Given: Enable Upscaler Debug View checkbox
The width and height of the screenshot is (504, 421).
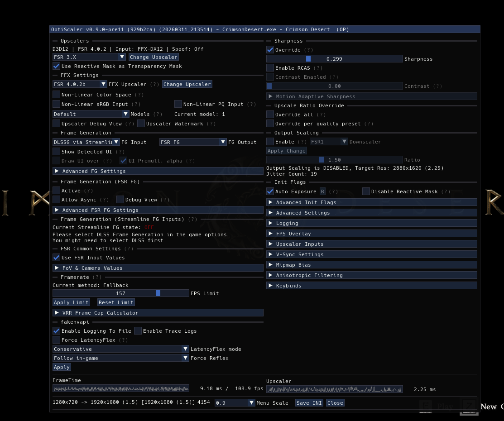Looking at the screenshot, I should [x=56, y=124].
